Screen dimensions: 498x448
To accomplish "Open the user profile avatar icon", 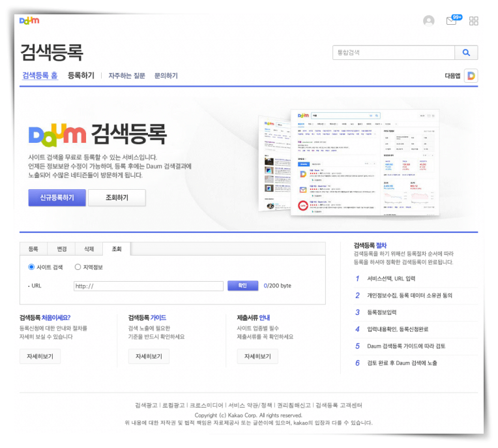I will tap(428, 21).
